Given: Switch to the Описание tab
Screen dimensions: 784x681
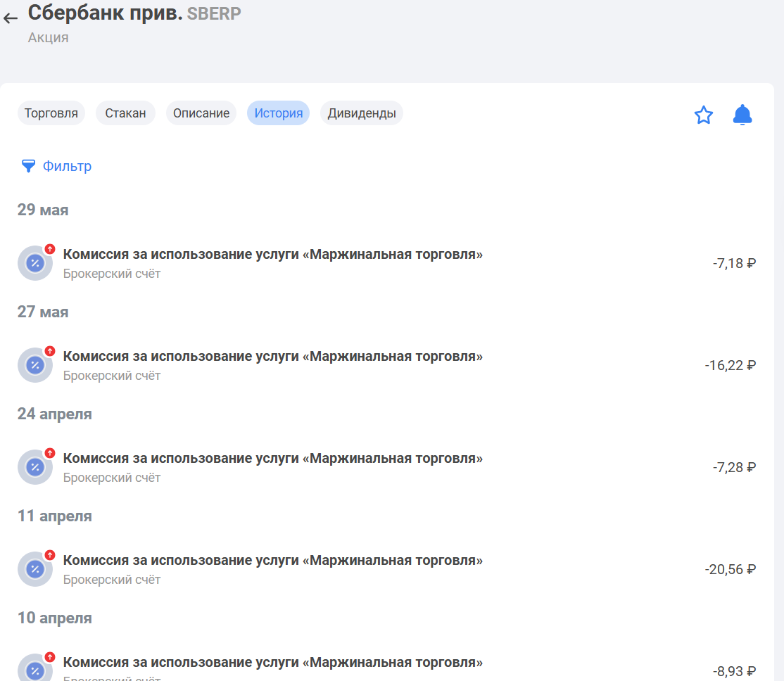Looking at the screenshot, I should coord(201,113).
